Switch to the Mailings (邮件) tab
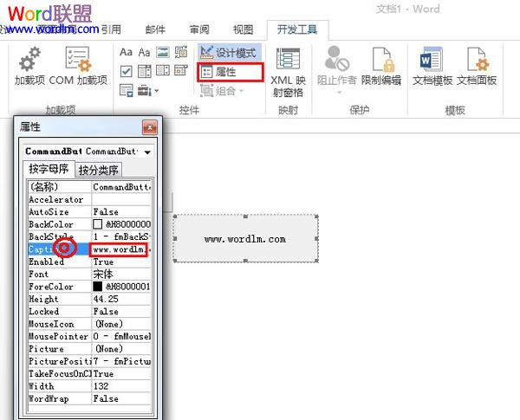 155,29
